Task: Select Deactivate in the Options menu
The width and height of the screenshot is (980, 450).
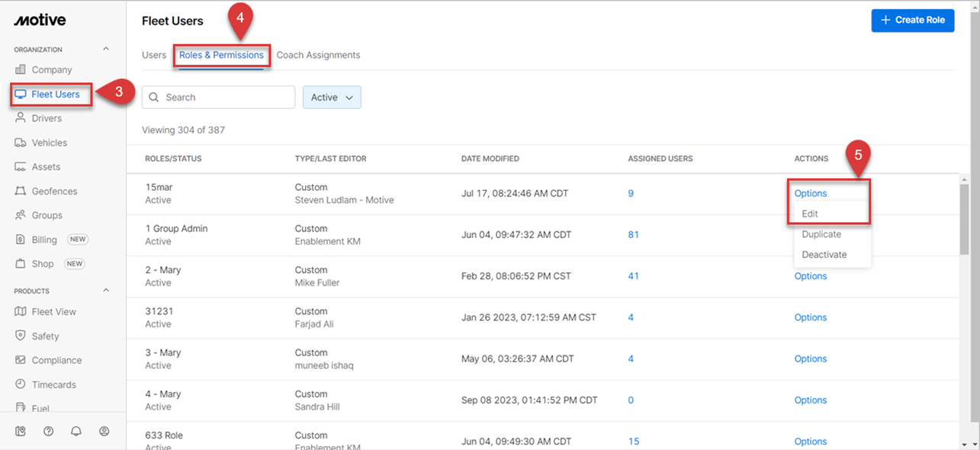Action: click(824, 255)
